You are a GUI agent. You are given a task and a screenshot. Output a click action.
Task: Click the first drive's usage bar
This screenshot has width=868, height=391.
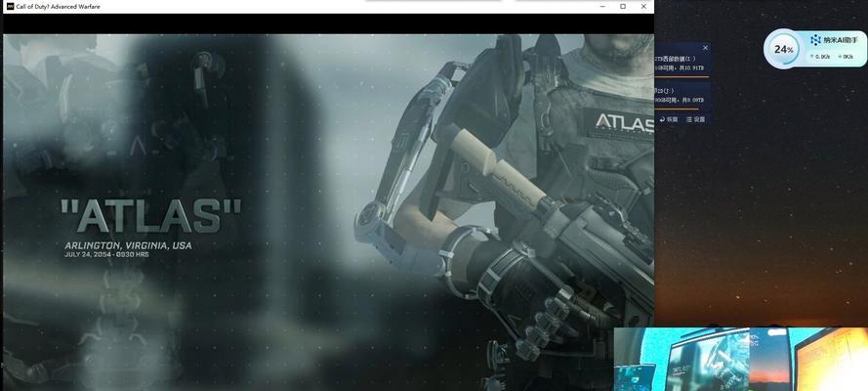click(682, 77)
